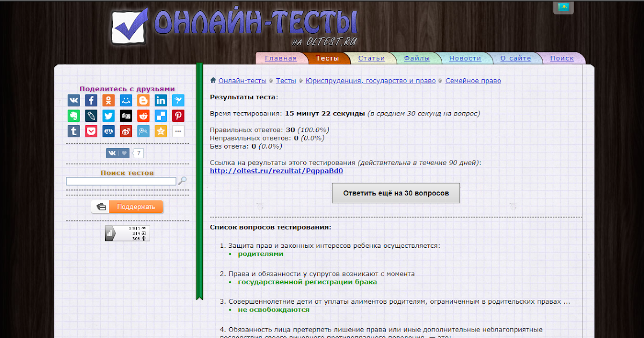Open the Поиск tab
Viewport: 644px width, 338px height.
tap(562, 58)
